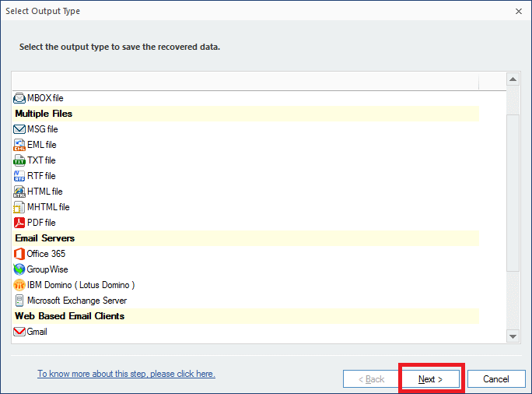Click the EML file icon
Image resolution: width=532 pixels, height=394 pixels.
(19, 145)
